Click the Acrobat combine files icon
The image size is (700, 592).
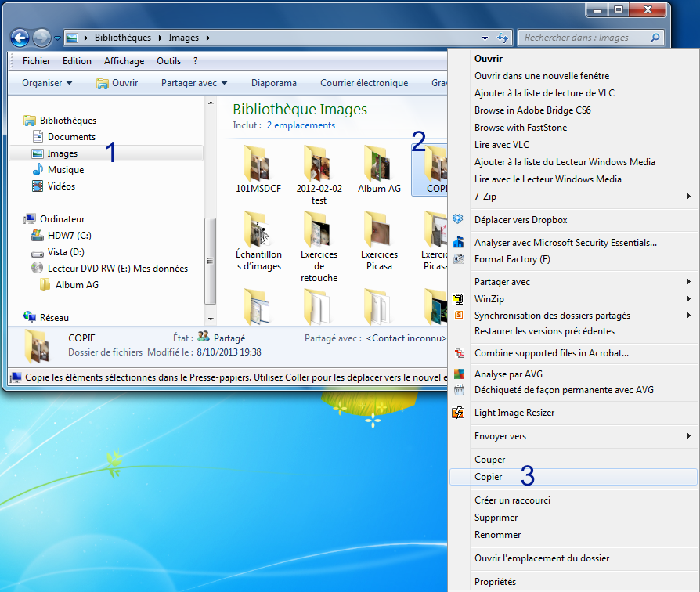[459, 353]
